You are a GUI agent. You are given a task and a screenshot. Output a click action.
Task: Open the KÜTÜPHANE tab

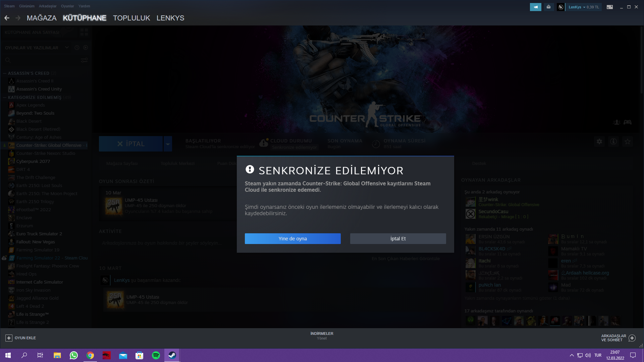(85, 18)
